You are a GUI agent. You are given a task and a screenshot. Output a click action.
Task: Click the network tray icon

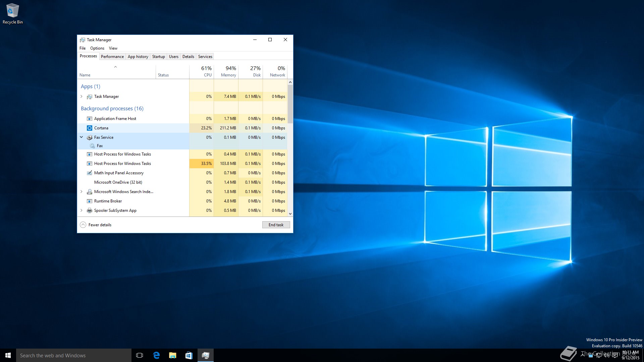pos(599,355)
